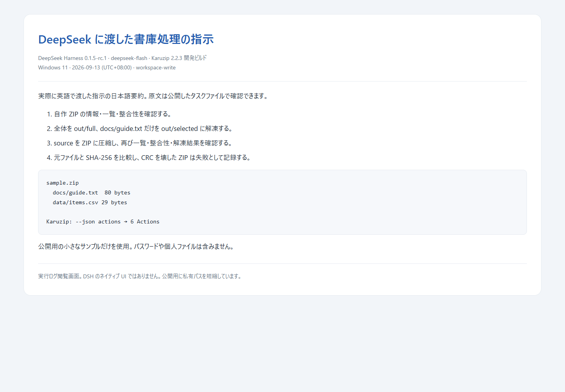Image resolution: width=565 pixels, height=392 pixels.
Task: Click the line "Karuzip: --json actions → 6 Actions"
Action: tap(103, 222)
